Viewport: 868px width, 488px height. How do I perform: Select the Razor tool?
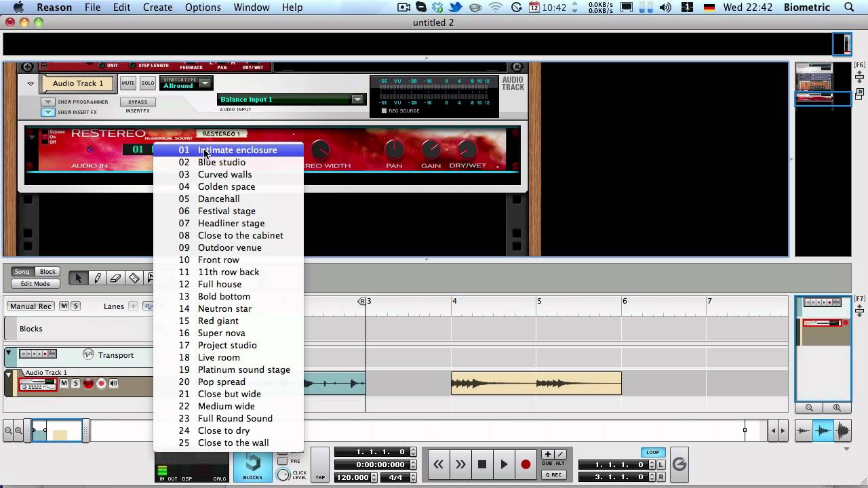click(x=134, y=278)
